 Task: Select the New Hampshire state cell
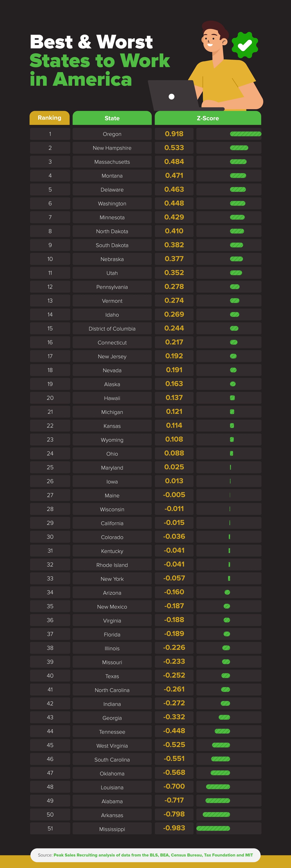[x=112, y=148]
